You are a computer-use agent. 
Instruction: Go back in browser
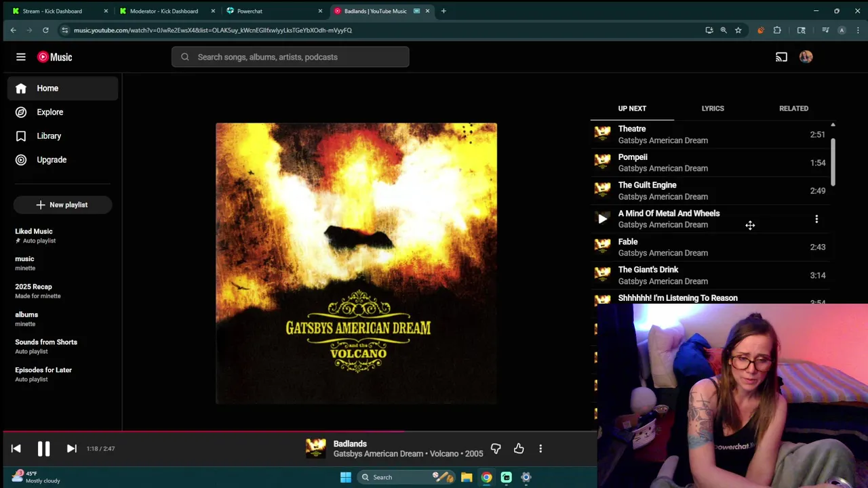tap(13, 30)
